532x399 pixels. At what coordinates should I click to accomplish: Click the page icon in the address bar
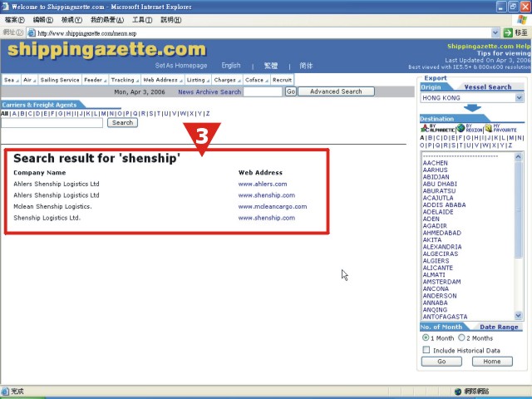[x=32, y=33]
